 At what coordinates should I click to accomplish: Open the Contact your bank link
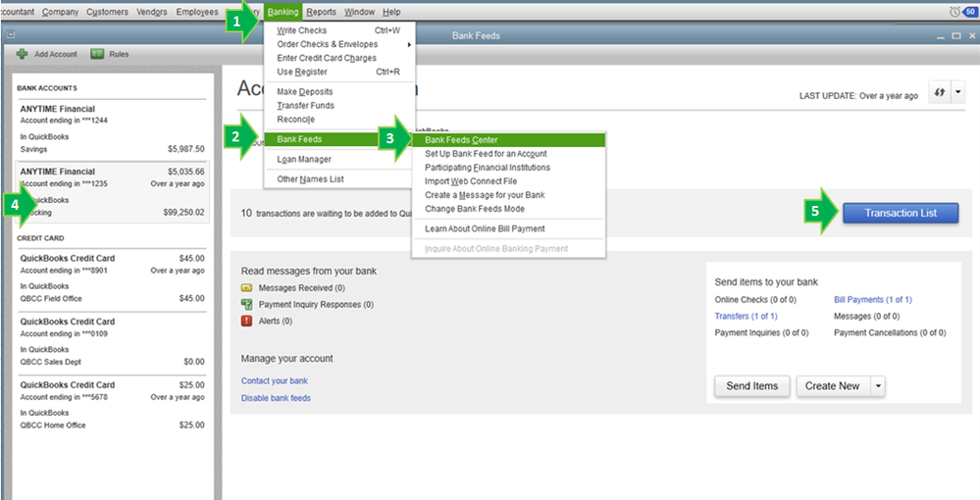pos(275,380)
